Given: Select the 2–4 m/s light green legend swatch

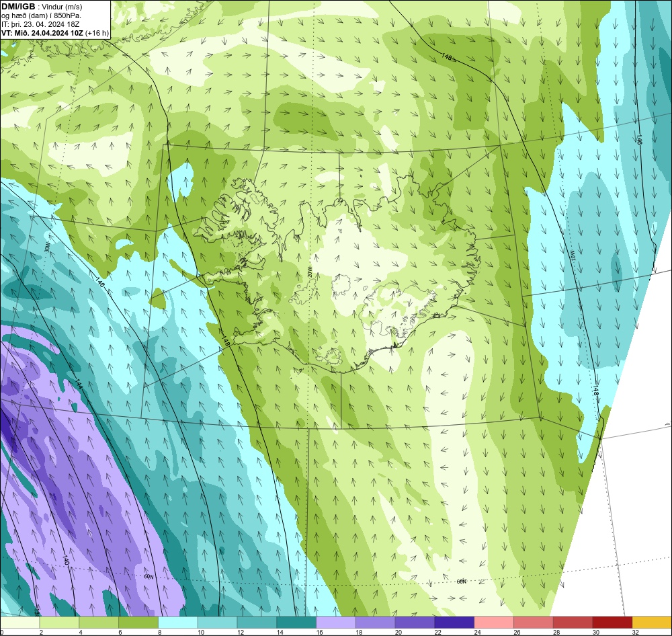Looking at the screenshot, I should [x=59, y=622].
